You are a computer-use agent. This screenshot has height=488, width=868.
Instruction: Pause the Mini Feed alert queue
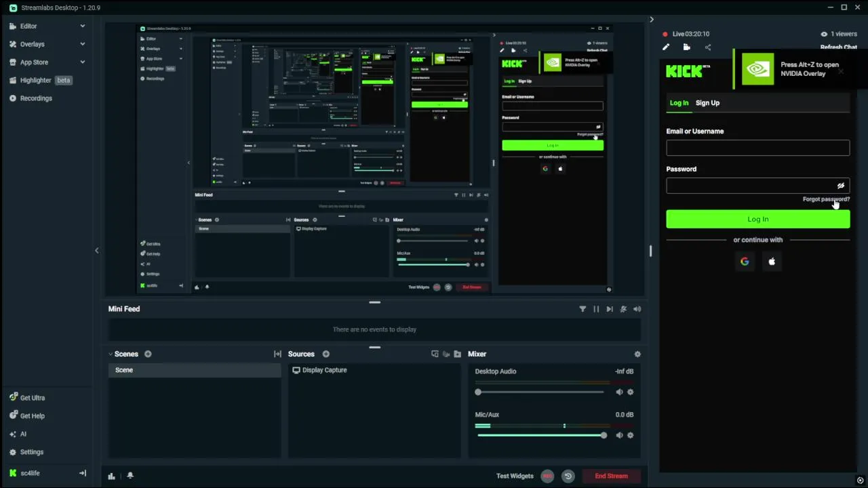click(596, 309)
